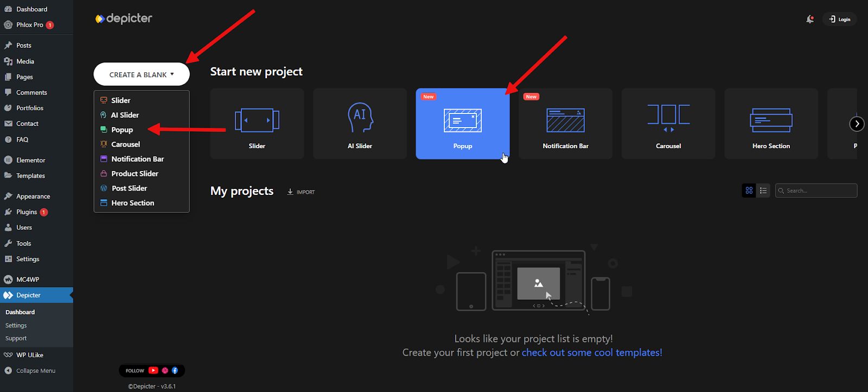
Task: Open WP ULike sidebar item
Action: [x=36, y=355]
